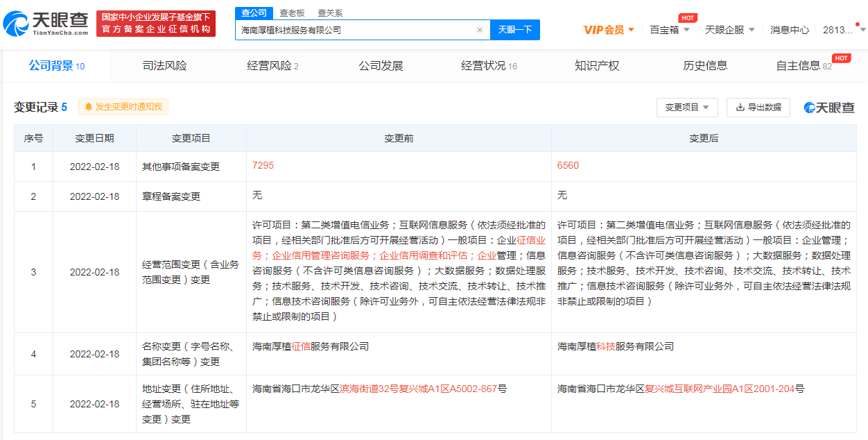Expand the 天眼企服 dropdown
The height and width of the screenshot is (440, 868).
(729, 30)
